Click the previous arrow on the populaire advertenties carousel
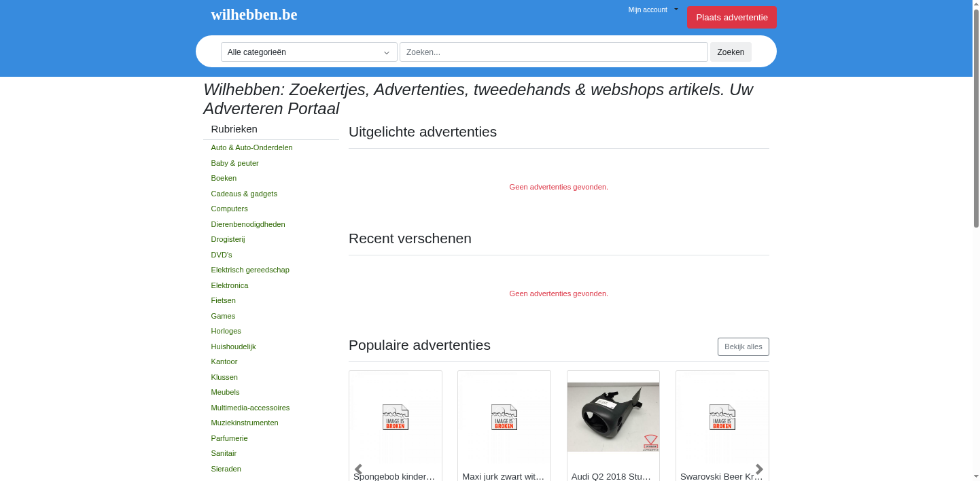The width and height of the screenshot is (980, 481). click(x=357, y=469)
